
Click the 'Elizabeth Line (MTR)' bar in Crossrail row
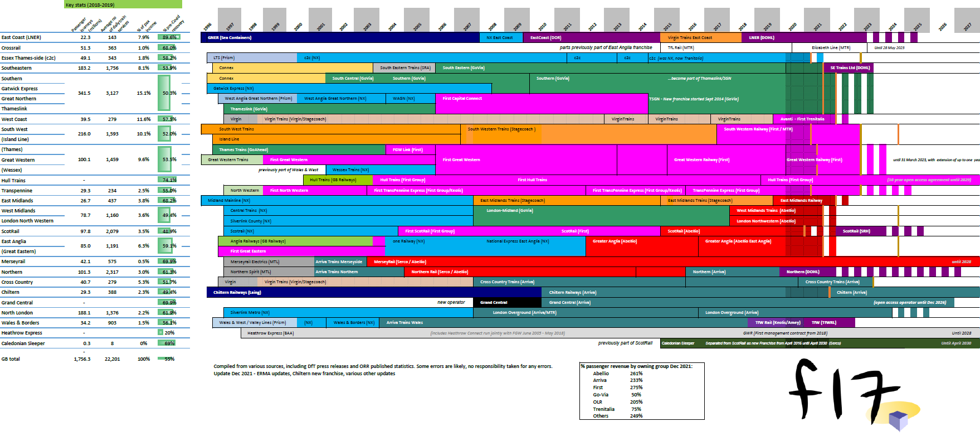tap(830, 48)
